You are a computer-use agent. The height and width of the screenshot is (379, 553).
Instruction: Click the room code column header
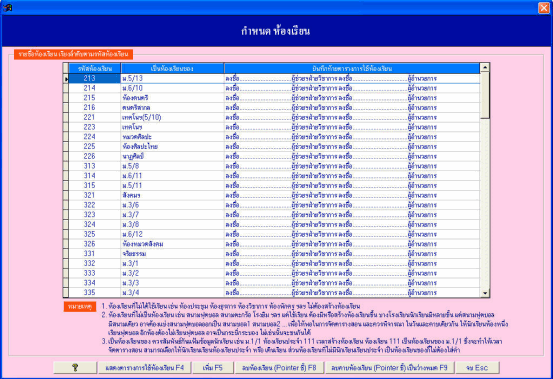(x=95, y=68)
